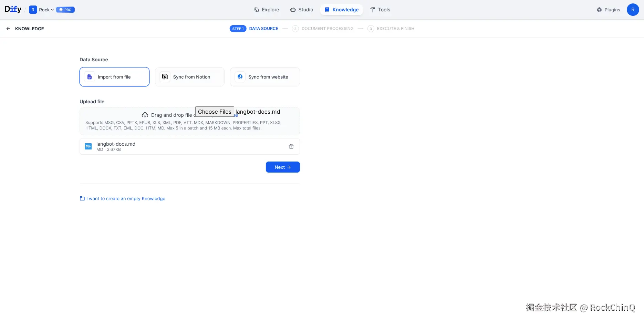
Task: Click the 'KNOWLEDGE' breadcrumb text
Action: click(30, 29)
